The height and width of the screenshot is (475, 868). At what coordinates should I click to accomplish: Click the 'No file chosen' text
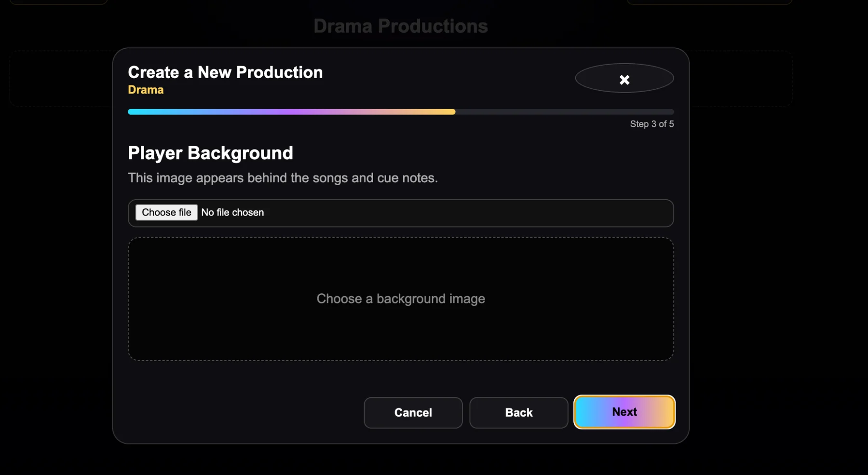click(x=232, y=213)
